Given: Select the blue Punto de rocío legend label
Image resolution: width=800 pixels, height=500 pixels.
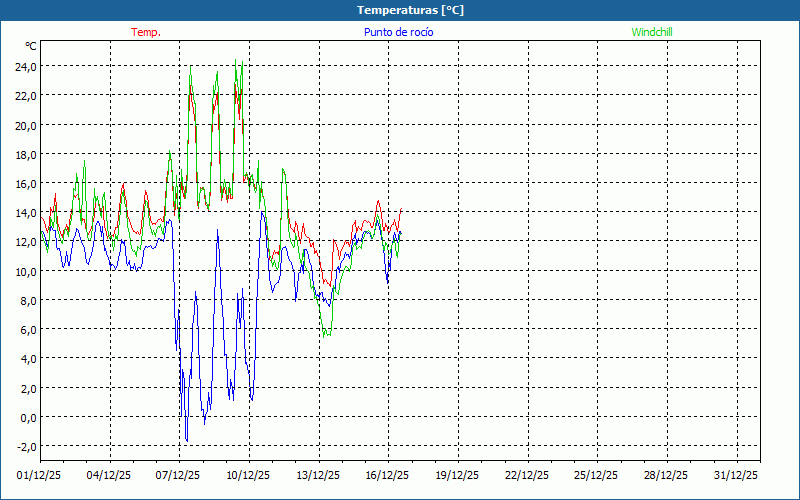Looking at the screenshot, I should 399,32.
